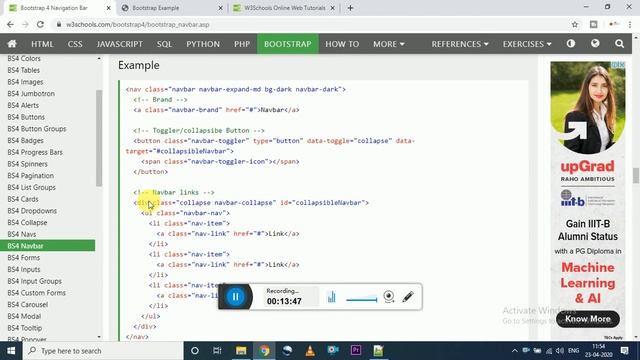Open the JAVASCRIPT tutorial menu
This screenshot has height=360, width=640.
120,44
